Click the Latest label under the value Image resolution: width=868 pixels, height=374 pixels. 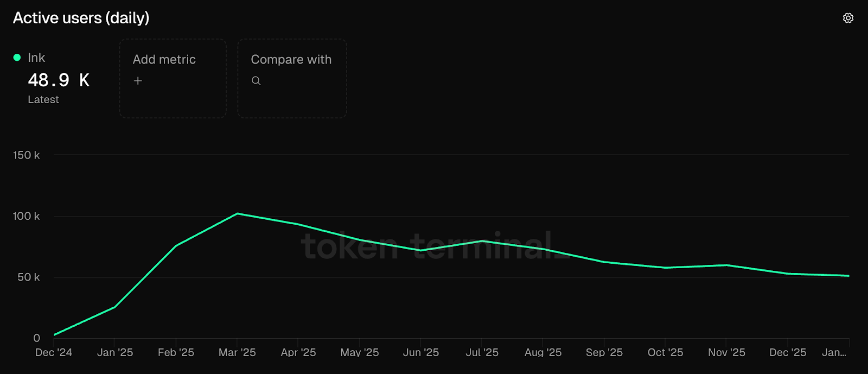43,100
